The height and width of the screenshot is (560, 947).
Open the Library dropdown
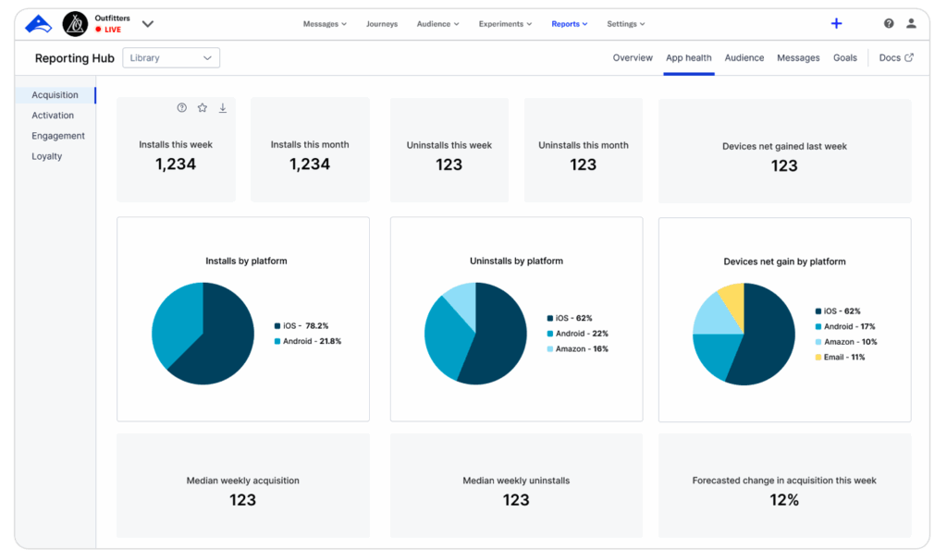click(171, 58)
